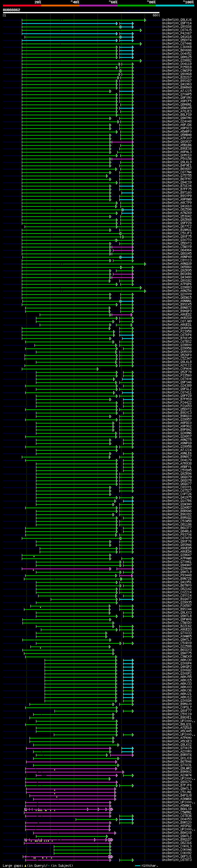The height and width of the screenshot is (868, 197).
Task: Click the green alignment bar for UniRef100_Q9LKJ6
Action: pyautogui.click(x=84, y=20)
